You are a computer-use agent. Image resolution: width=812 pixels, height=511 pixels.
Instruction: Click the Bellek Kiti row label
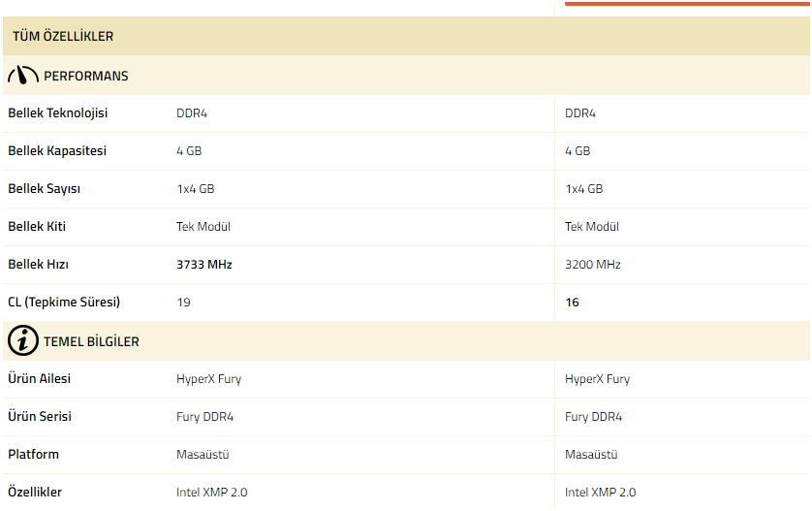[37, 227]
